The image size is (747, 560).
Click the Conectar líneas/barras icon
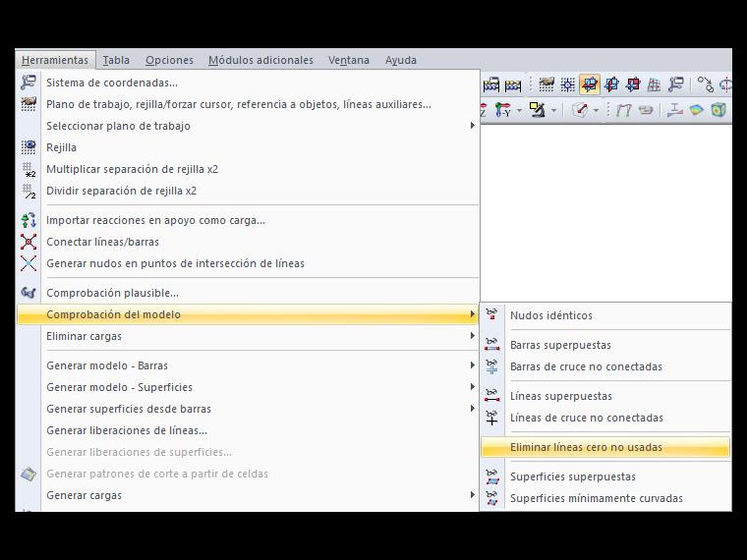click(29, 242)
